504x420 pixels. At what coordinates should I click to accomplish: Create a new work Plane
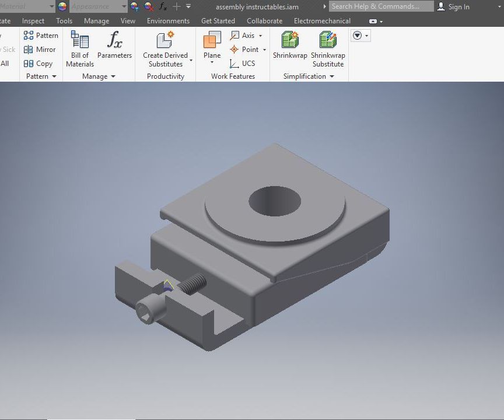(211, 47)
